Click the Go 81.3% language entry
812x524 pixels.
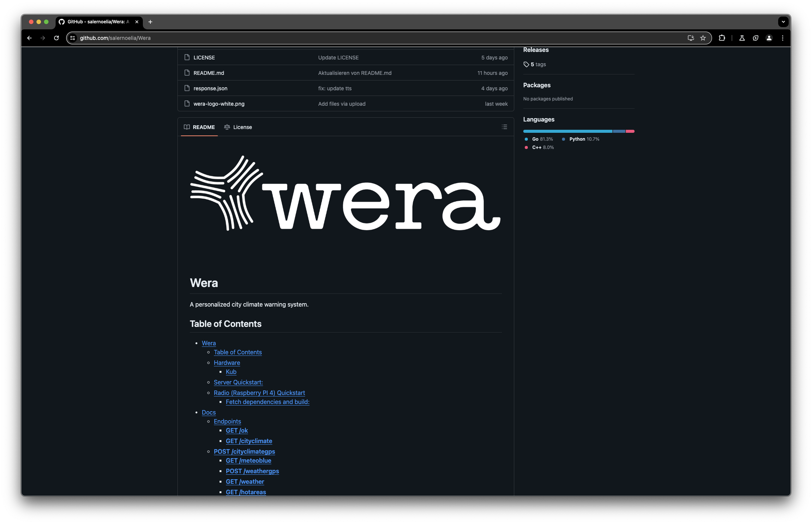click(539, 139)
